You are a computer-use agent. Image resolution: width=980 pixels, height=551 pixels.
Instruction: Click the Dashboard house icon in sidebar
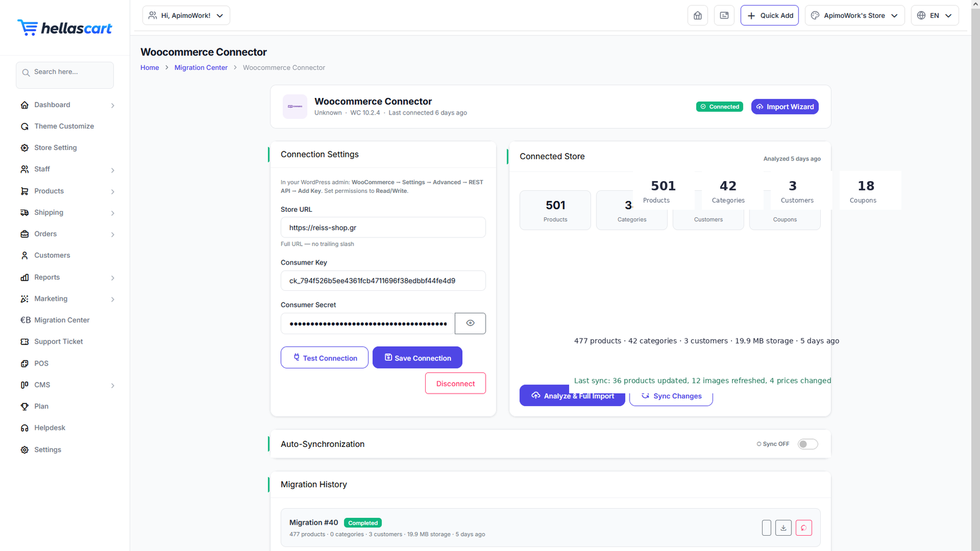point(24,105)
